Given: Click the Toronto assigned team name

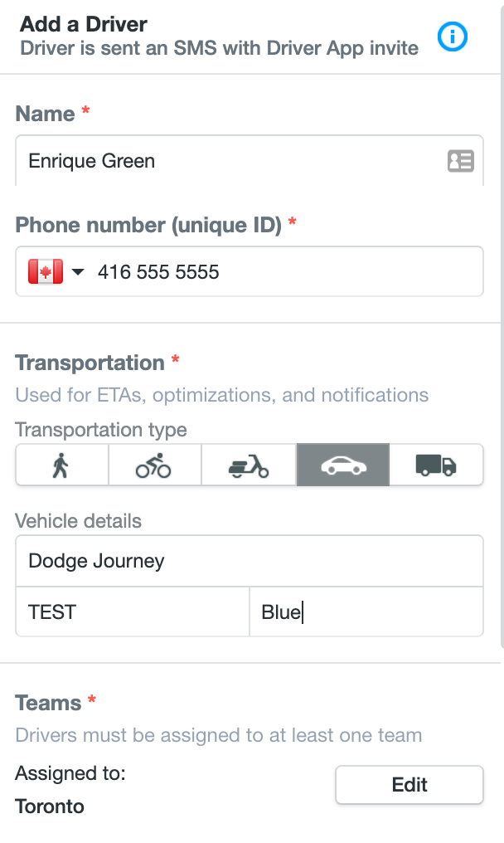Looking at the screenshot, I should [x=50, y=806].
